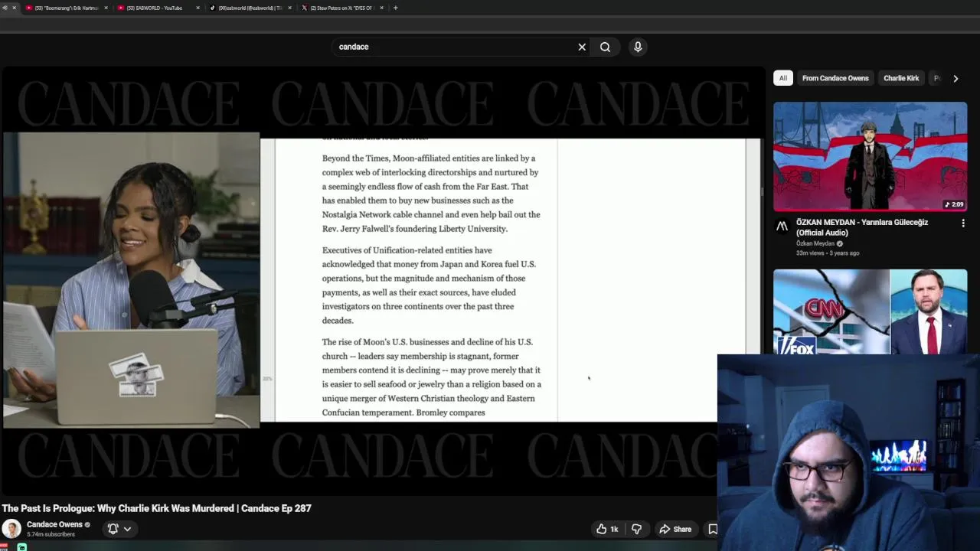Click the Özkan Meydan channel name

tap(815, 243)
